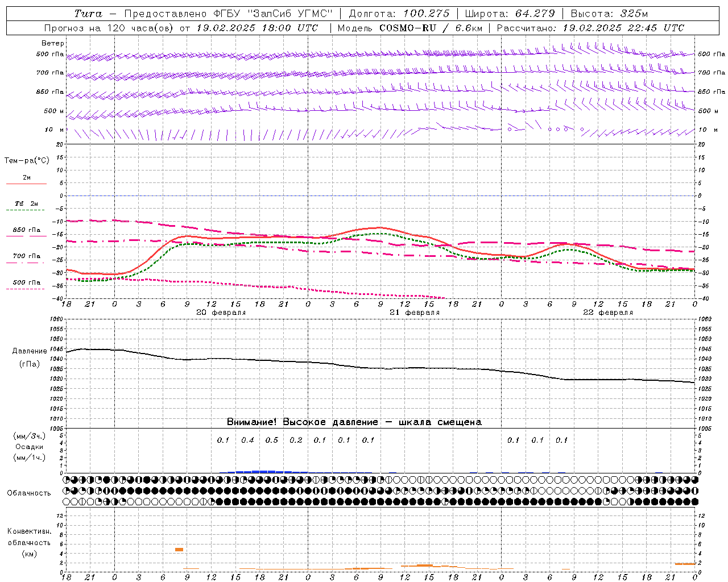The image size is (728, 582).
Task: Click the "Облачность" cloud cover label
Action: [29, 493]
